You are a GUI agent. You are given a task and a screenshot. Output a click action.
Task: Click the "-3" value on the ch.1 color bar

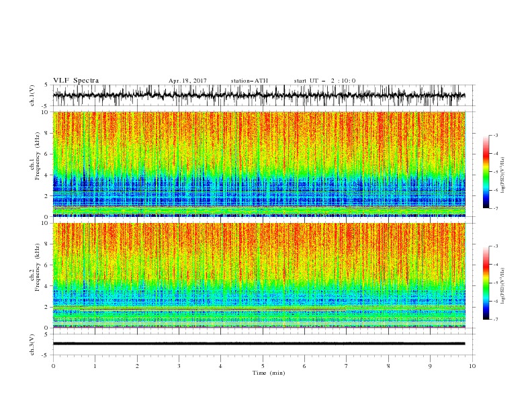495,135
